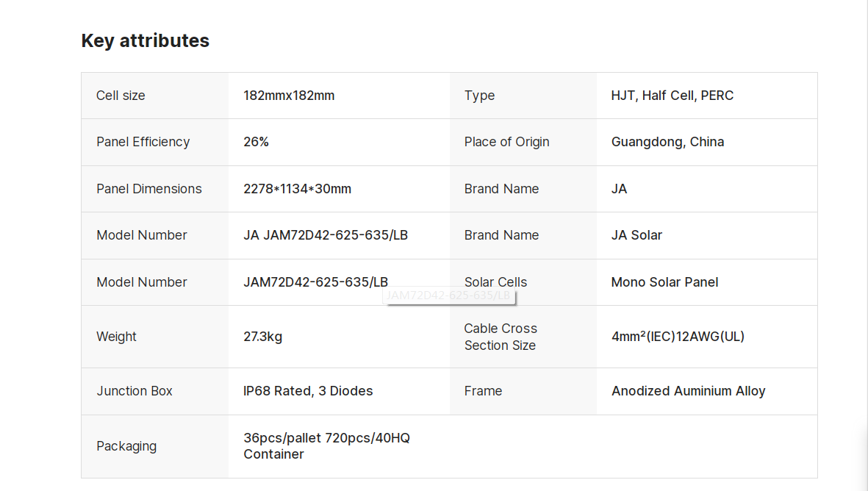Click the Junction Box label
The image size is (868, 491).
tap(134, 391)
